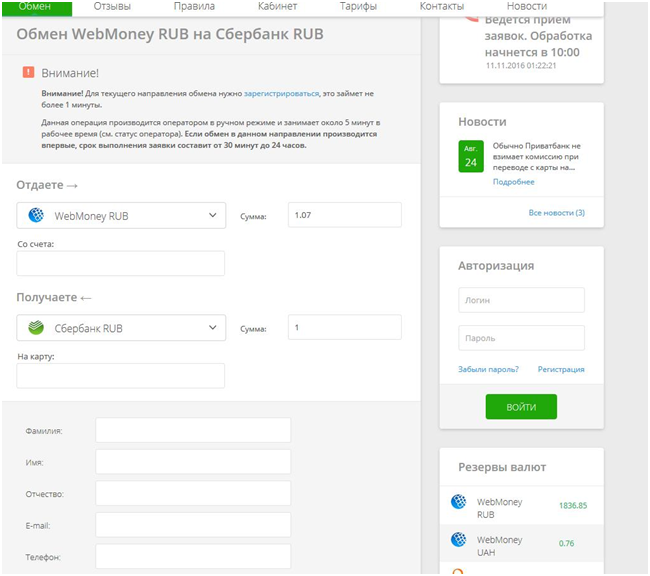
Task: Click the Получаете Сумма field with 1
Action: pyautogui.click(x=344, y=327)
